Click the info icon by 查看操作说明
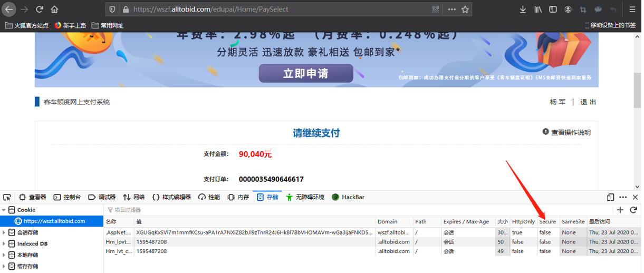Screen dimensions: 644x273 click(x=546, y=132)
